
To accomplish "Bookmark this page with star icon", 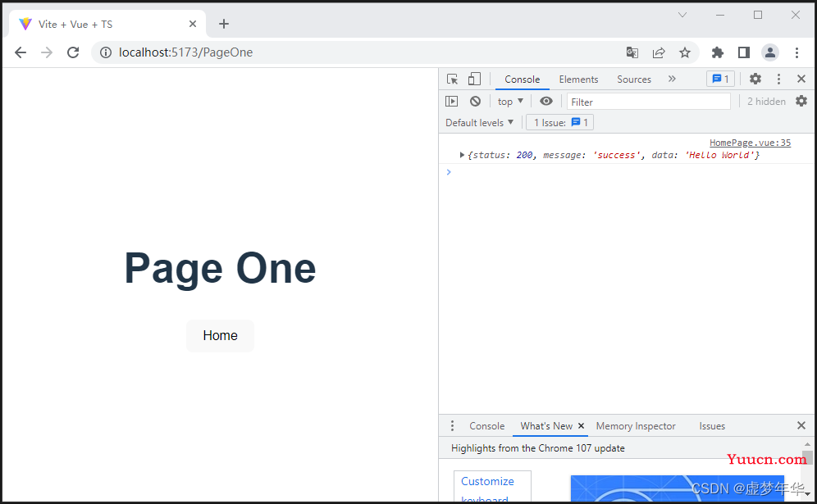I will point(685,52).
